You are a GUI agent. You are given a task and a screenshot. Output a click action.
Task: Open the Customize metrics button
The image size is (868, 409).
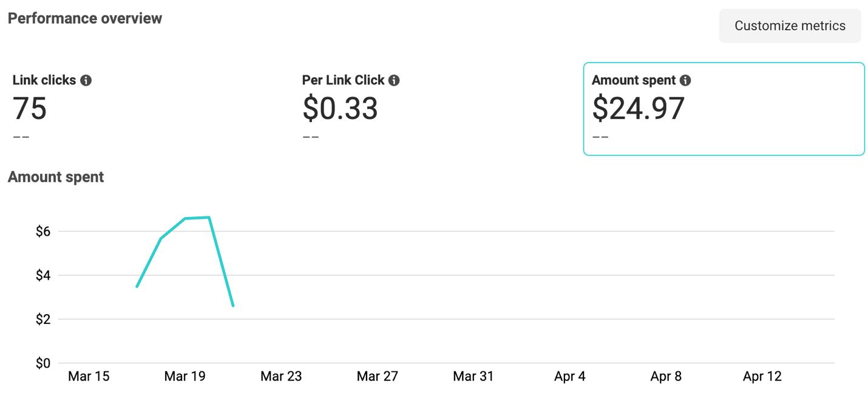pos(790,26)
